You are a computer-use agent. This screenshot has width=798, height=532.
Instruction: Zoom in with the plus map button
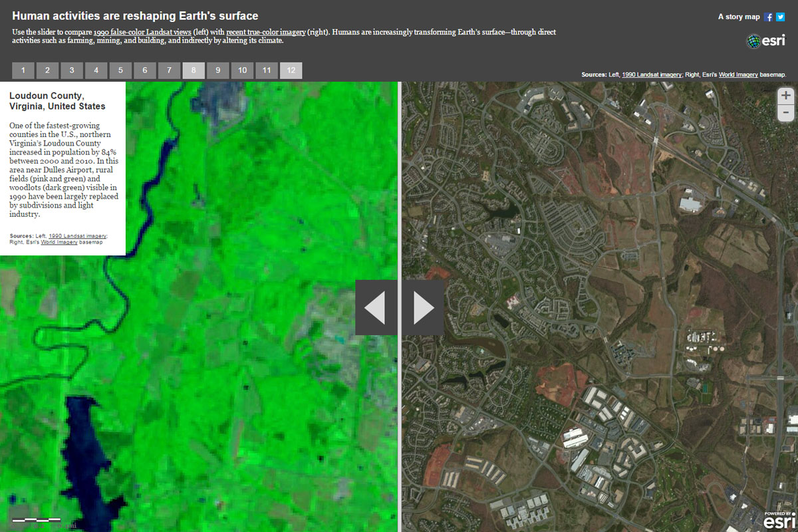tap(786, 96)
